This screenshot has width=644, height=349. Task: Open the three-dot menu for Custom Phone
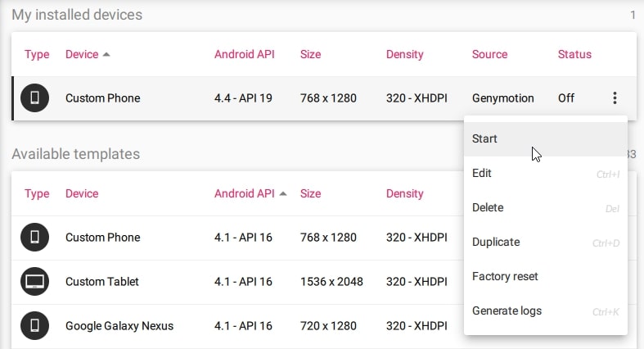(615, 97)
